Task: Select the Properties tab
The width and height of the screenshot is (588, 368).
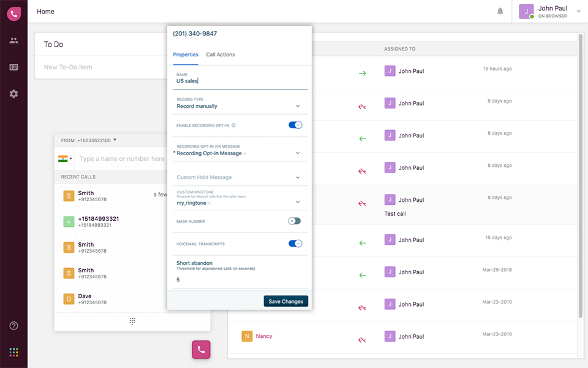Action: [x=186, y=55]
